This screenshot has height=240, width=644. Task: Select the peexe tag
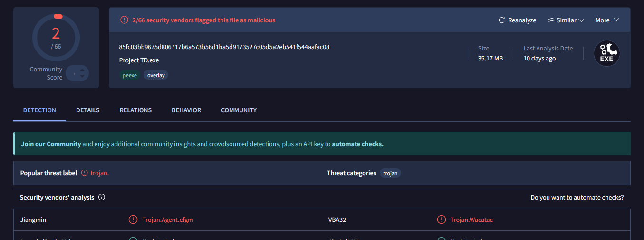pyautogui.click(x=130, y=75)
